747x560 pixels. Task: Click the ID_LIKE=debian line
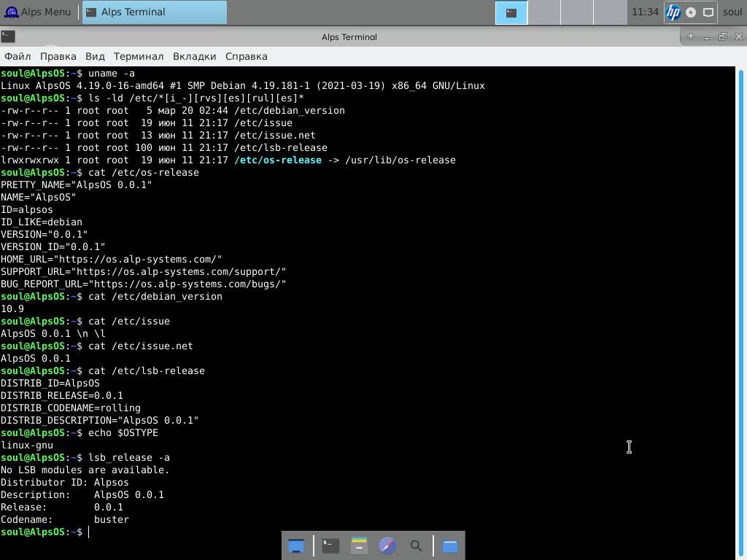42,222
